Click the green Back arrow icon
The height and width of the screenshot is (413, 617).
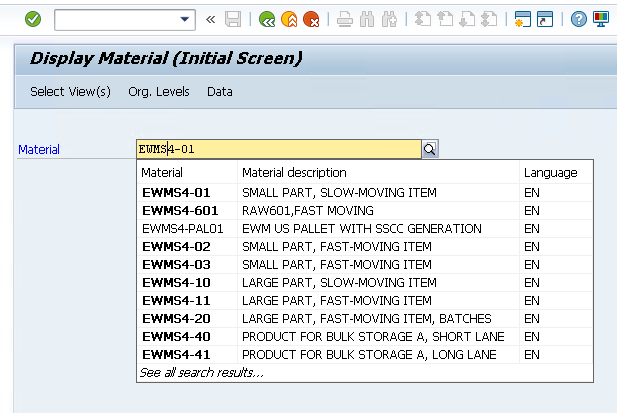point(267,19)
